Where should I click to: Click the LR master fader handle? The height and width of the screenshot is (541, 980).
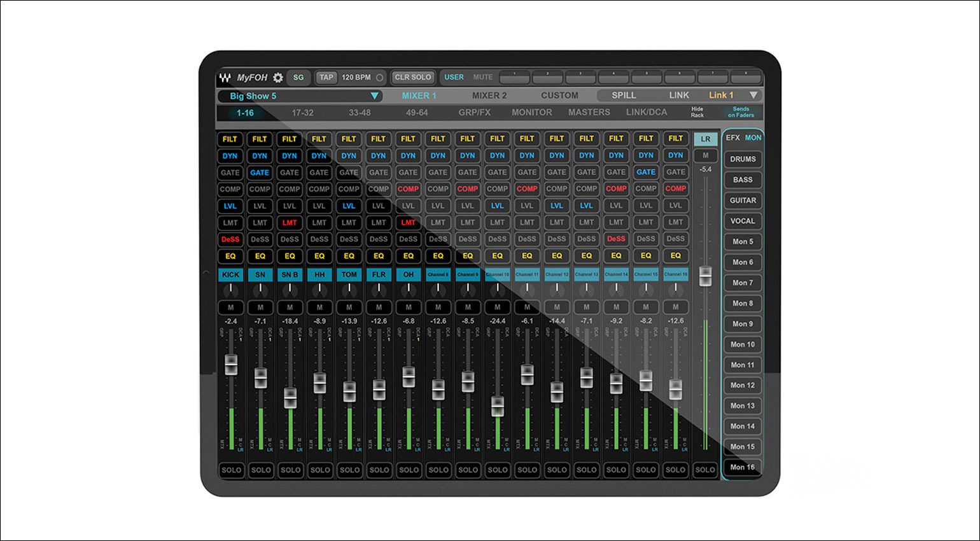point(705,276)
